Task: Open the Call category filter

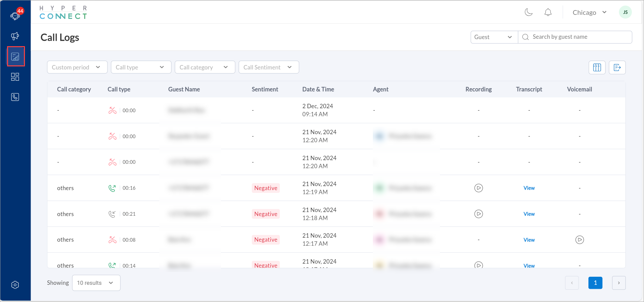Action: (205, 67)
